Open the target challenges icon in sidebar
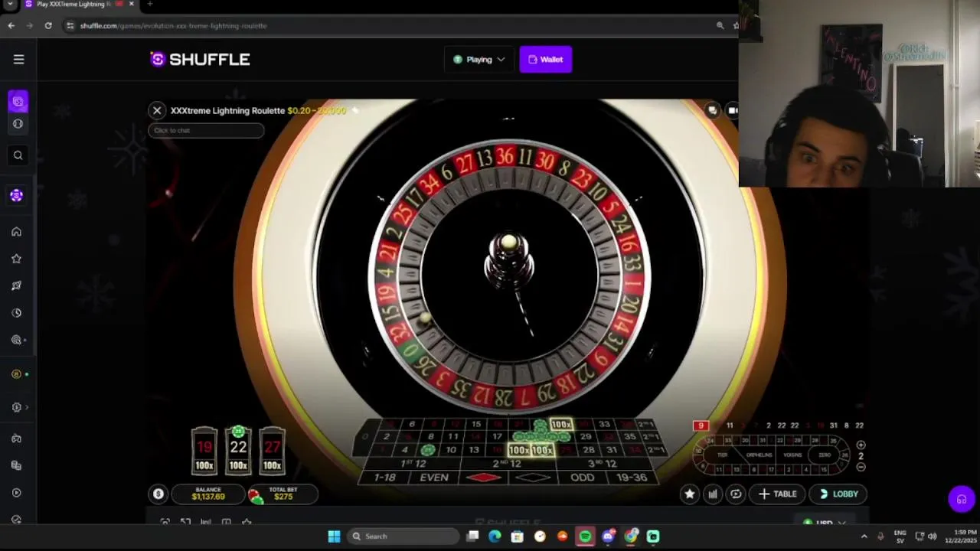The height and width of the screenshot is (551, 980). (x=17, y=340)
